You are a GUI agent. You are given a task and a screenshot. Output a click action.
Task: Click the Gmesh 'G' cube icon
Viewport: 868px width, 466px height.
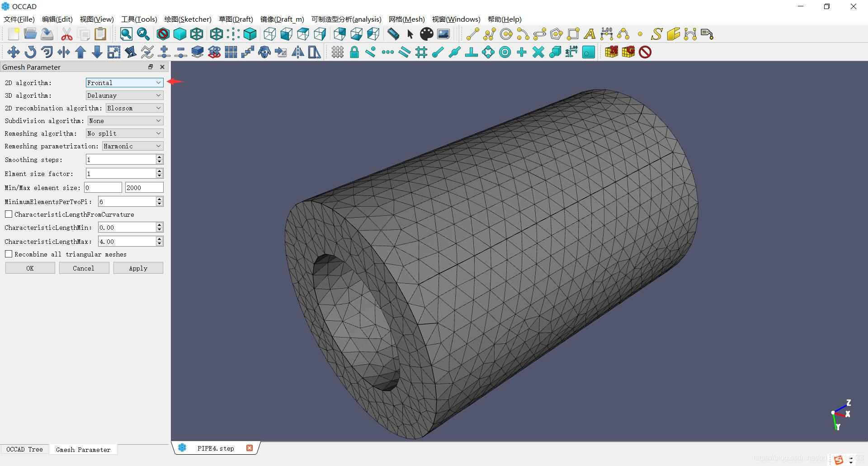(x=628, y=52)
